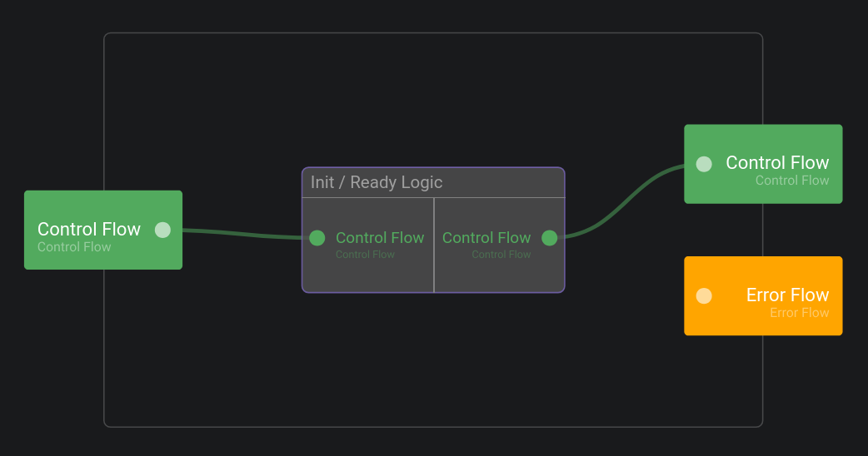
Task: Click output port on Init / Ready Logic node
Action: (x=549, y=238)
